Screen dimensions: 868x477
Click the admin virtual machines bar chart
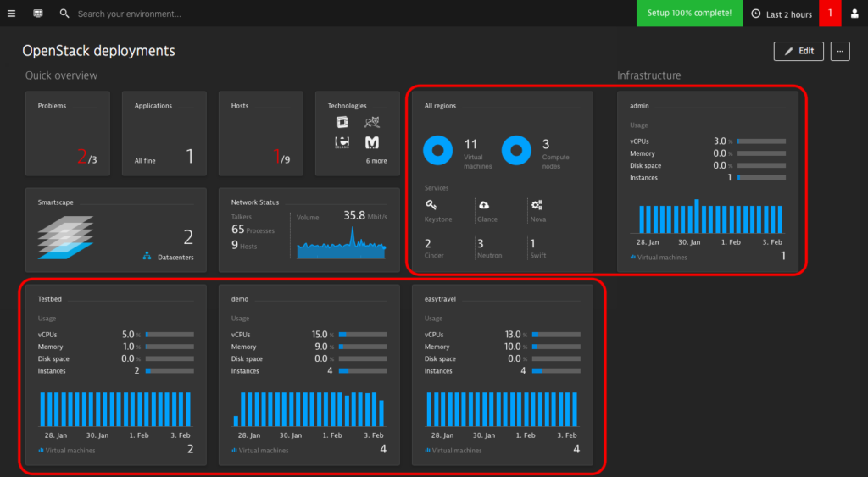[711, 217]
